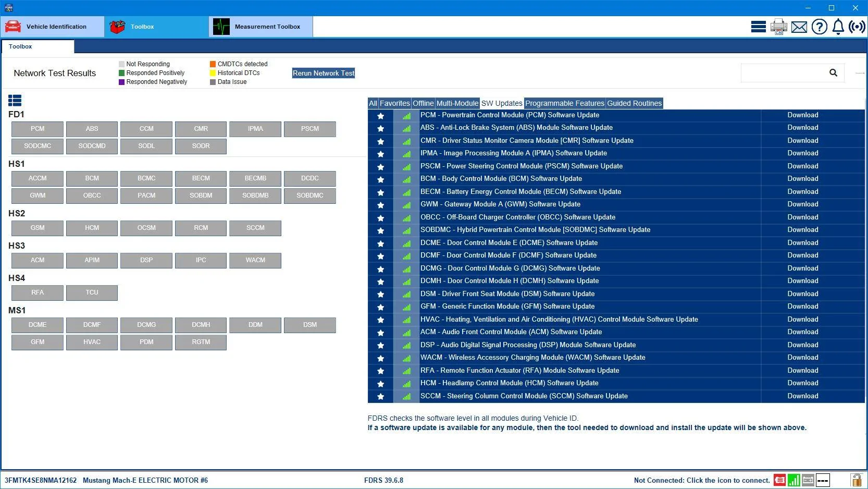The height and width of the screenshot is (489, 868).
Task: Download PCM Software Update
Action: click(x=803, y=115)
